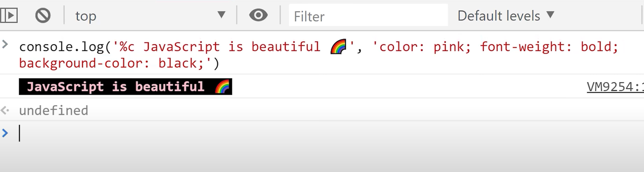Image resolution: width=644 pixels, height=172 pixels.
Task: Click the gray input chevron beside console.log
Action: [5, 44]
